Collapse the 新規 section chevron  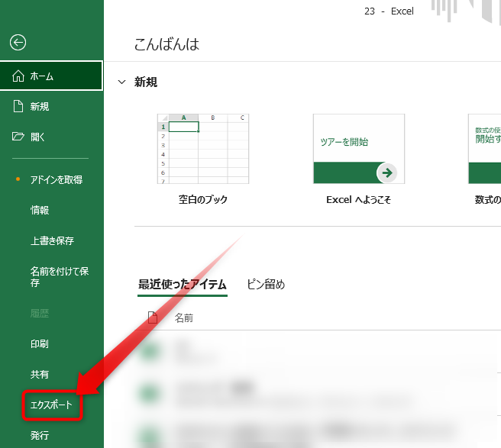(x=121, y=82)
